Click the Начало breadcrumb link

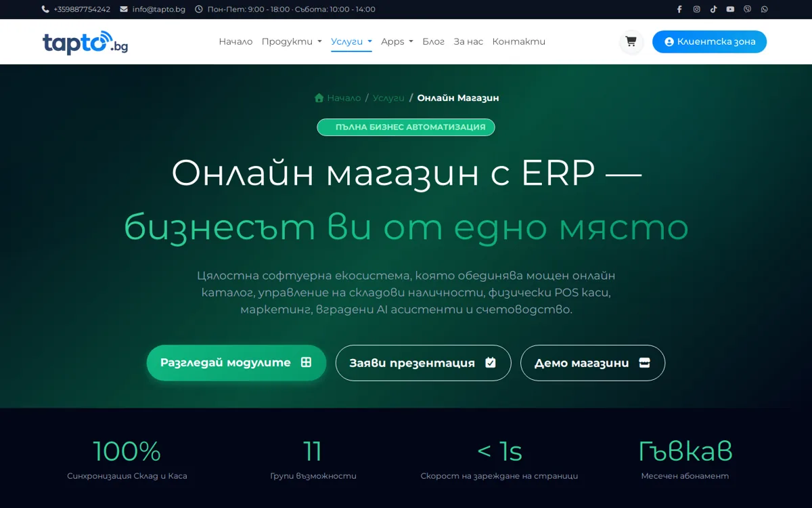338,98
